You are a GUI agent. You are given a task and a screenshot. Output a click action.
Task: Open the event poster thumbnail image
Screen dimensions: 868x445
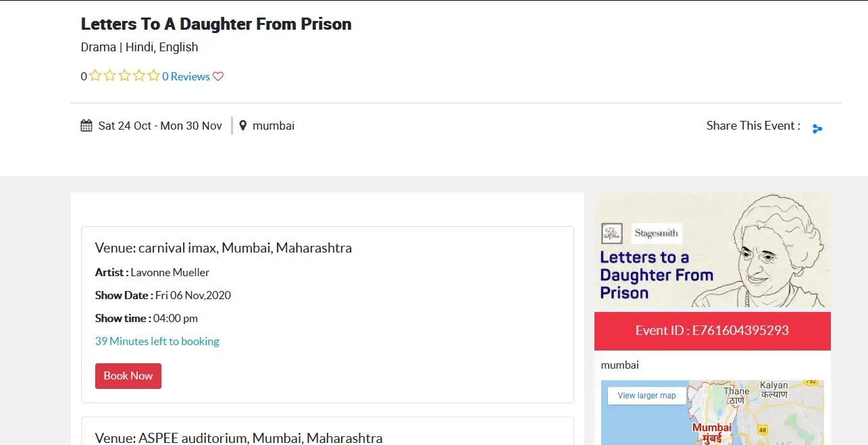(x=712, y=251)
